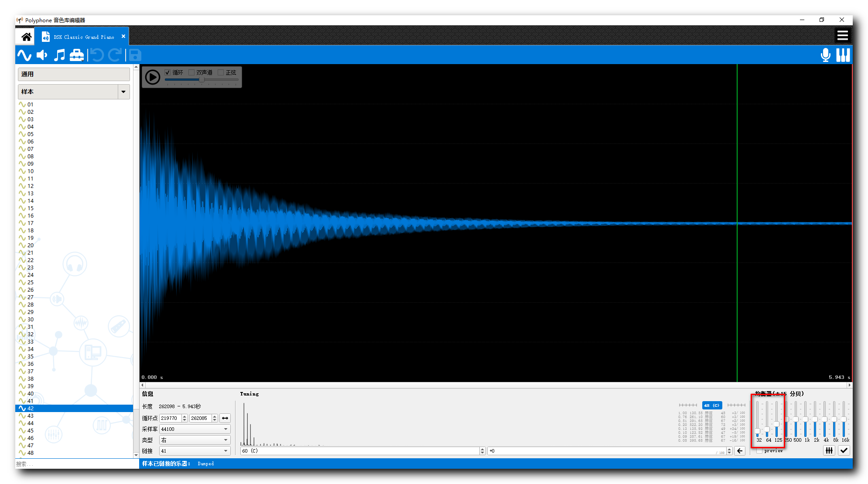Switch to DSK Classic Grand Piano tab
The image size is (868, 484).
(x=83, y=37)
